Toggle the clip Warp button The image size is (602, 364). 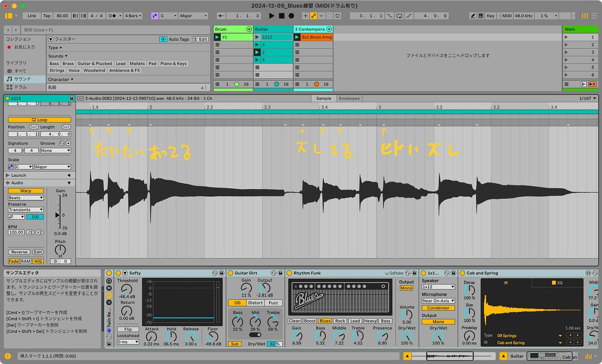[26, 191]
